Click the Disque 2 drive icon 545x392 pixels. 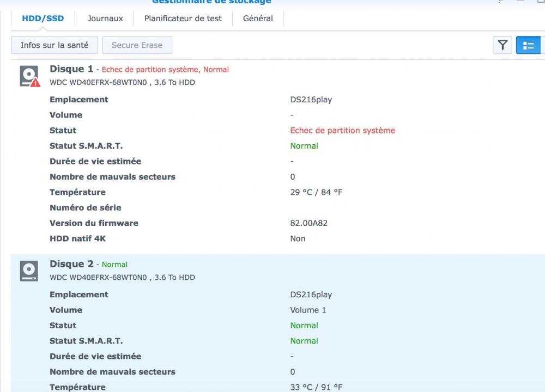[x=29, y=271]
